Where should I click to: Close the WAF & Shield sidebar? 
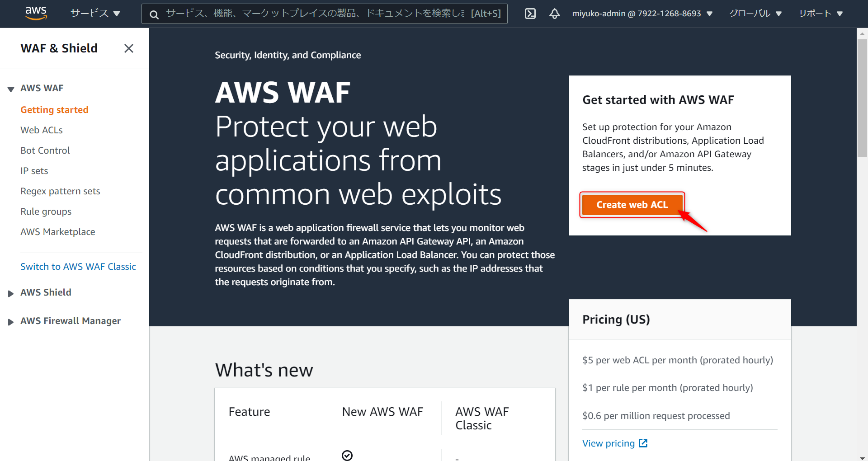click(129, 48)
